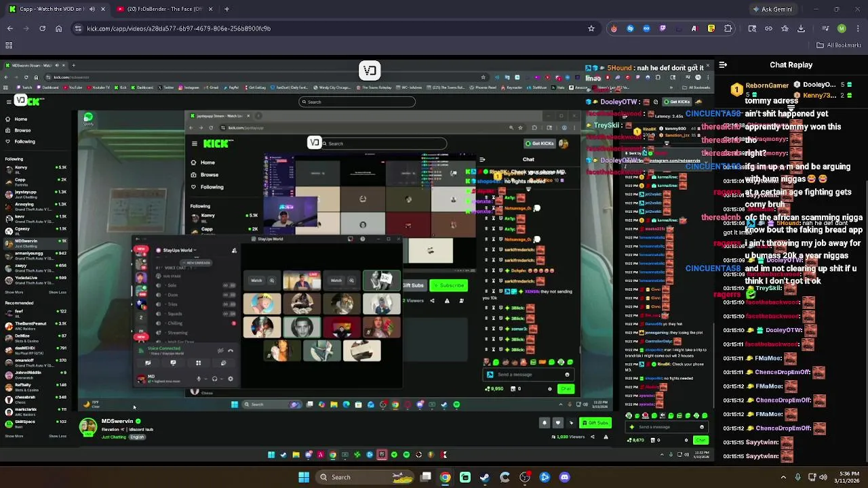Toggle Discord noise suppression icon in the video
The height and width of the screenshot is (488, 868).
pyautogui.click(x=220, y=350)
